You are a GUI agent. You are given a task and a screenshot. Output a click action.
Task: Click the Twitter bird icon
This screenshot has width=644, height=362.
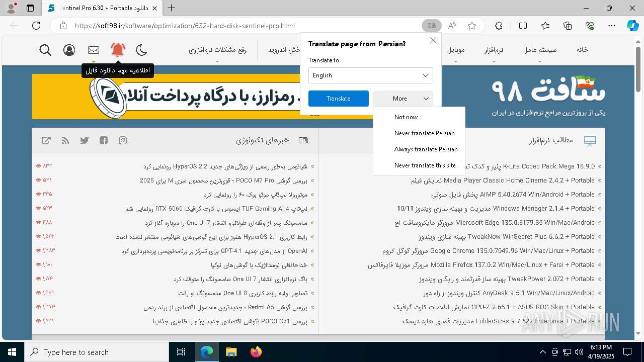85,140
